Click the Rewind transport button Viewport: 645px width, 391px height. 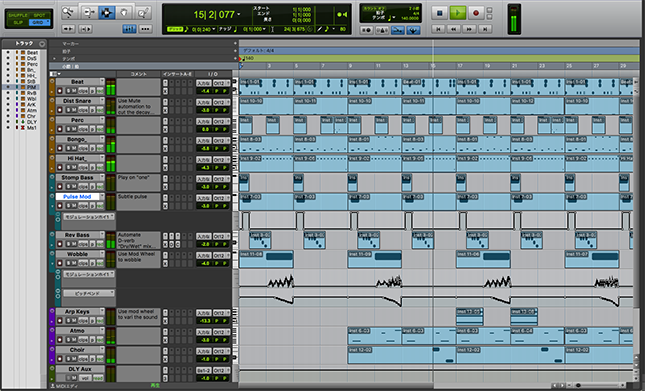454,29
